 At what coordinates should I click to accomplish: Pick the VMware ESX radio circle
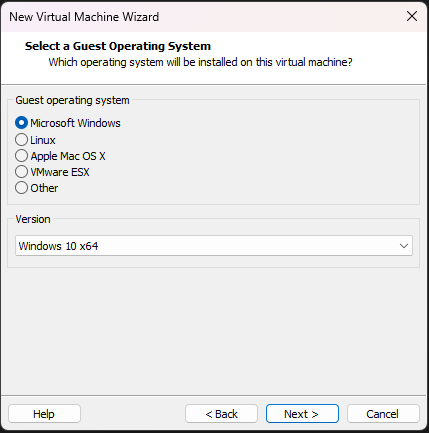point(21,172)
